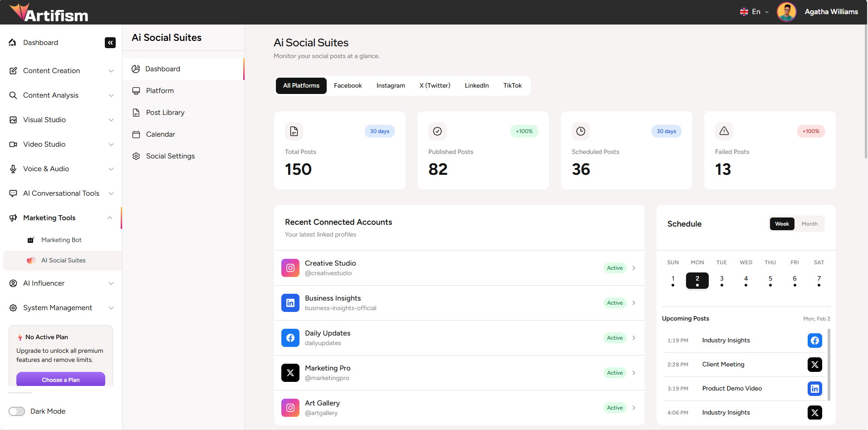
Task: Open the Calendar section icon
Action: pos(136,134)
